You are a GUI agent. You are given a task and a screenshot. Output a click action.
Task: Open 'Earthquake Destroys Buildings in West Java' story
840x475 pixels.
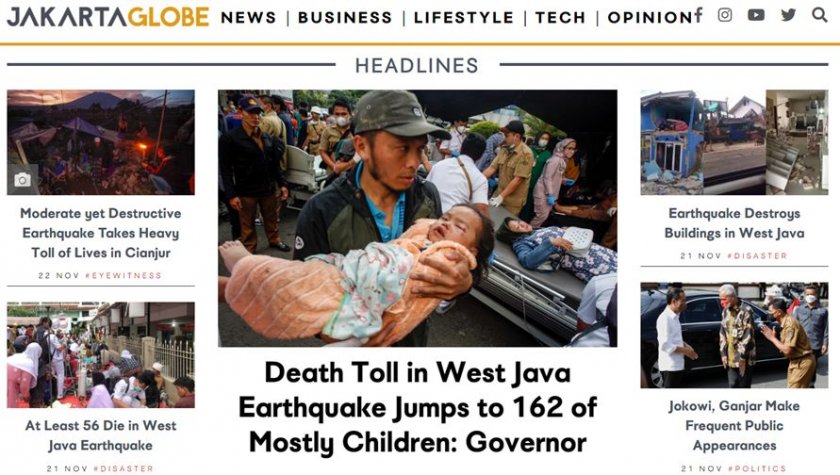[734, 223]
